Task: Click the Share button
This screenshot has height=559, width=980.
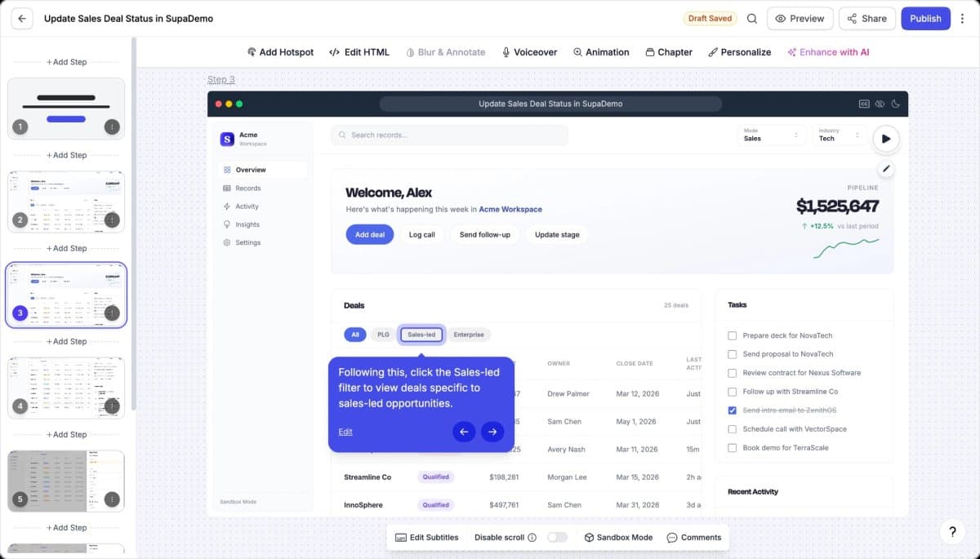Action: pyautogui.click(x=866, y=19)
